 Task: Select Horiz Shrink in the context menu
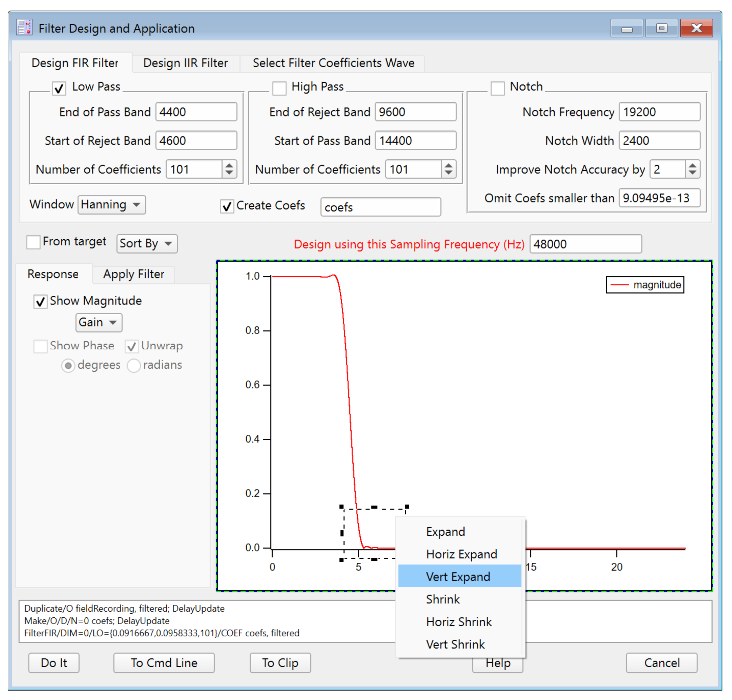tap(459, 621)
